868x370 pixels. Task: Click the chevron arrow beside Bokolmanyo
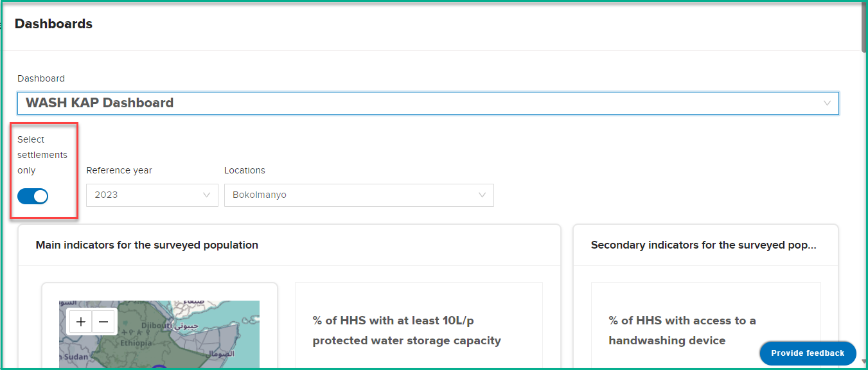tap(482, 195)
